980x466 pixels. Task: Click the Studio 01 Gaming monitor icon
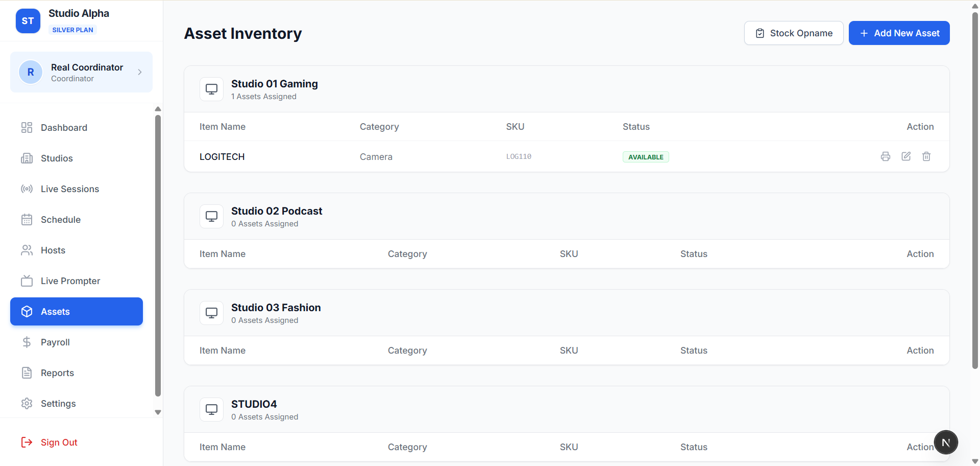[x=211, y=89]
